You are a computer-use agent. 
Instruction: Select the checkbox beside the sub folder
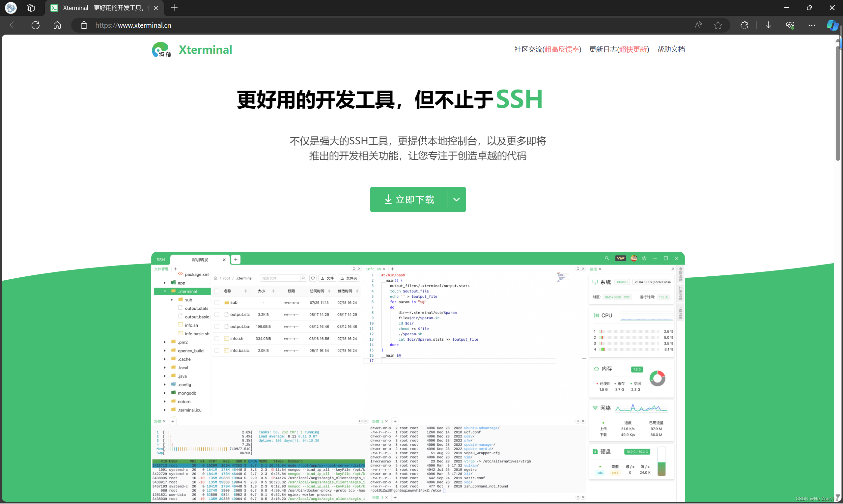(x=217, y=302)
